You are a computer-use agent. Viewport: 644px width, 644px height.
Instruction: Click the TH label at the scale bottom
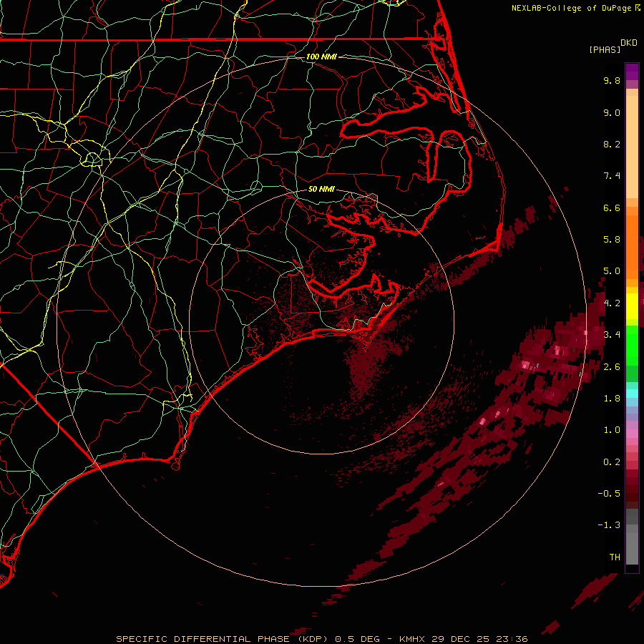click(615, 557)
